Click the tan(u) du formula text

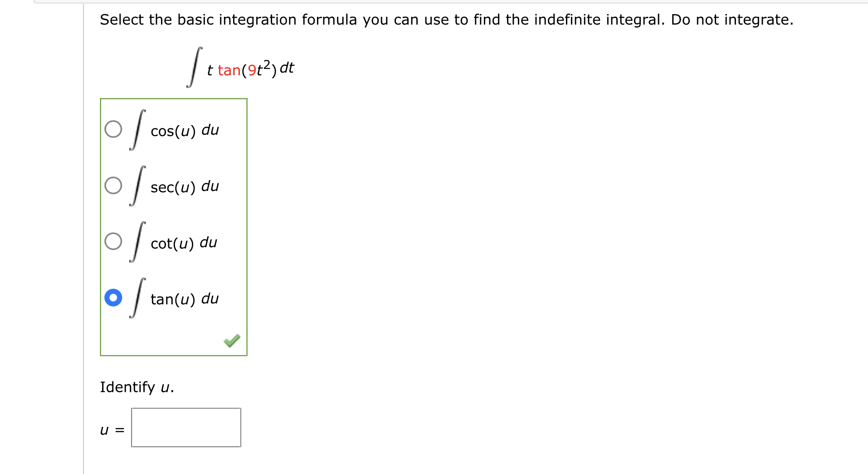[x=185, y=299]
